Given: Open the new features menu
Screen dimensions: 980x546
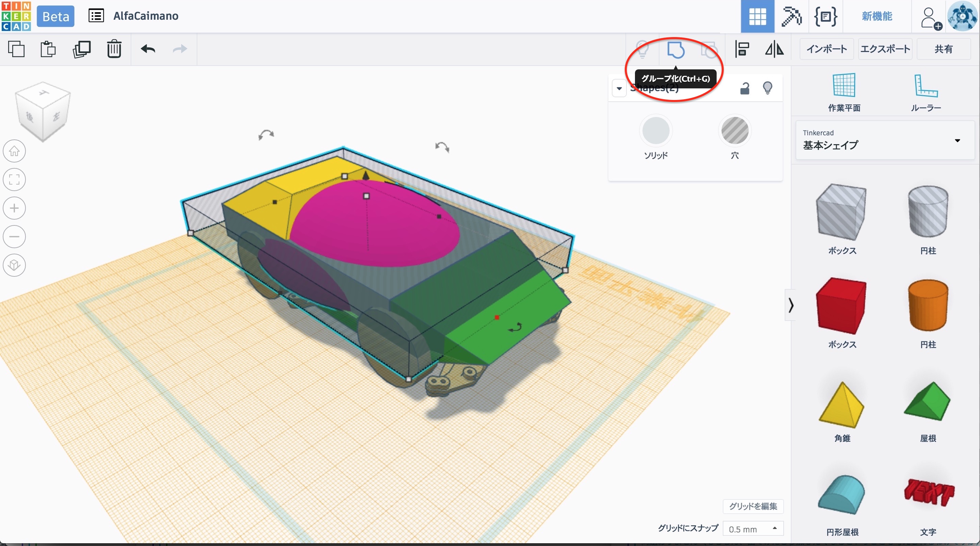Looking at the screenshot, I should pyautogui.click(x=877, y=16).
